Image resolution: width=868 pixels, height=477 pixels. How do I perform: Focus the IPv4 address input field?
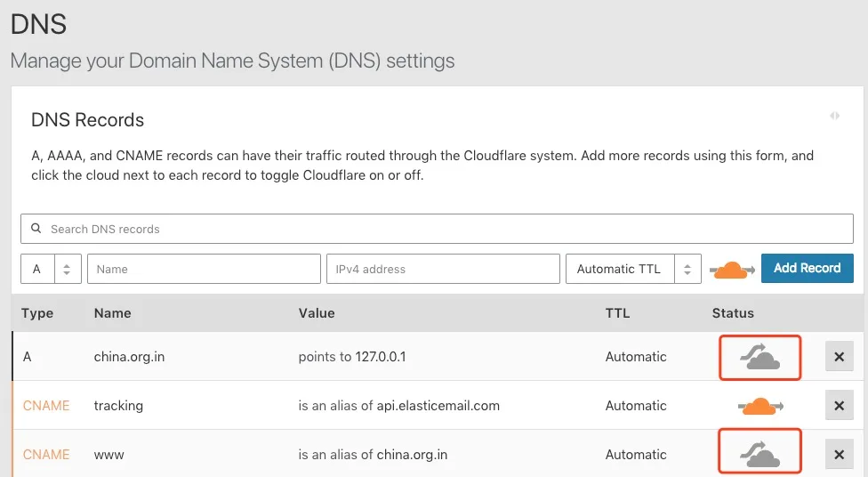pos(443,269)
